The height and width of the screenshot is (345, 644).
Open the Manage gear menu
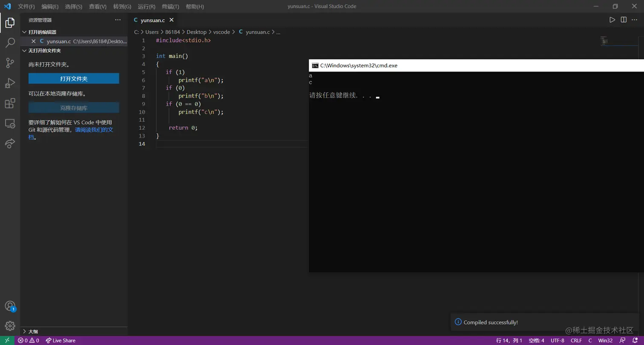coord(10,326)
